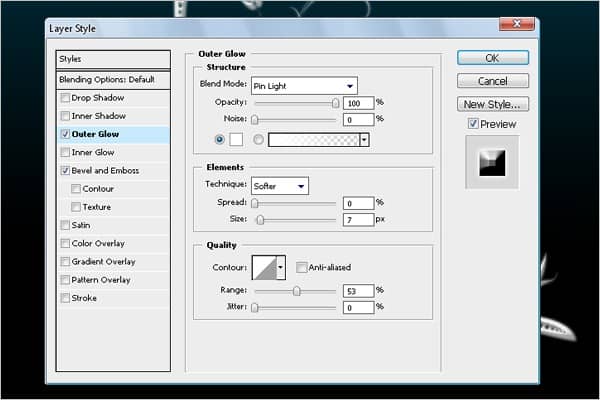Click the OK button

pyautogui.click(x=493, y=58)
